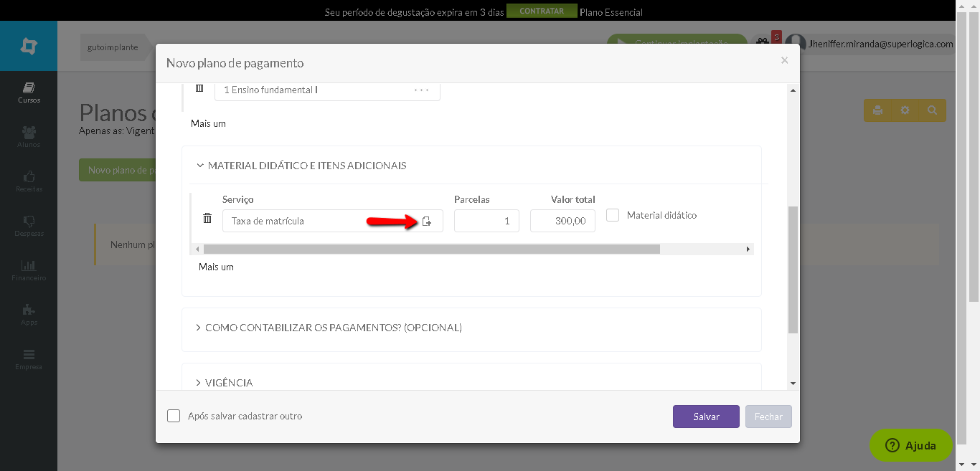The image size is (980, 471).
Task: Open options dots for Ensino fundamental I
Action: 421,90
